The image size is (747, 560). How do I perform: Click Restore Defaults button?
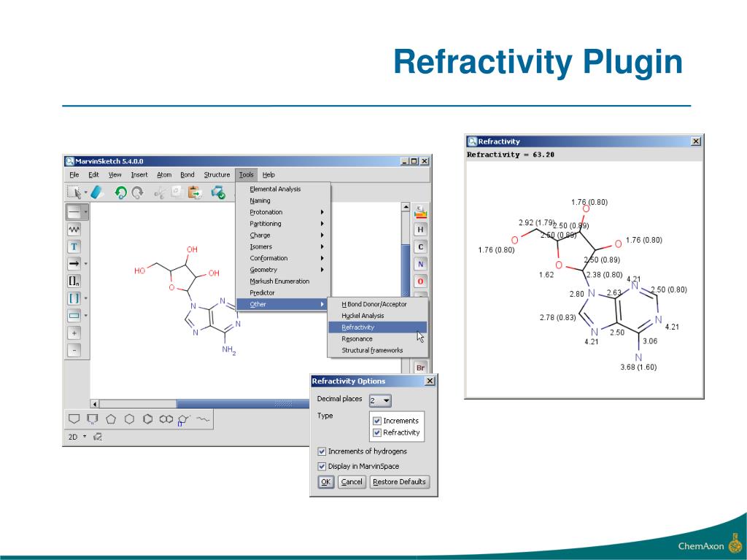point(399,482)
